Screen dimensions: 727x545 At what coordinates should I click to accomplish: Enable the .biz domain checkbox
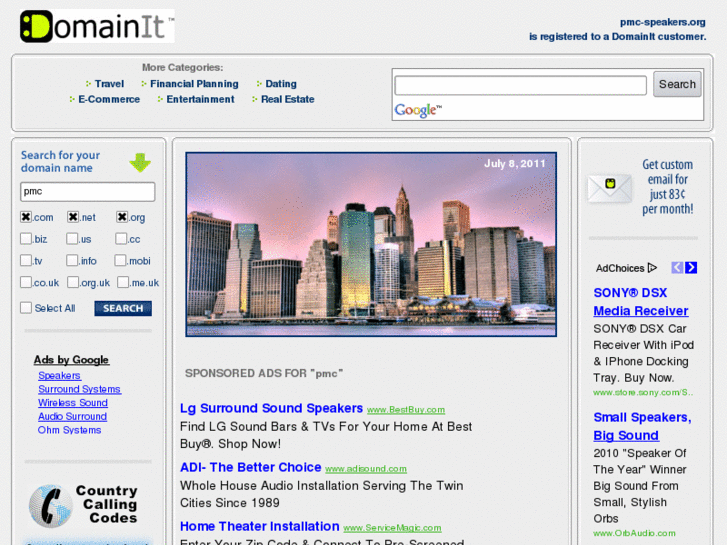(x=26, y=239)
